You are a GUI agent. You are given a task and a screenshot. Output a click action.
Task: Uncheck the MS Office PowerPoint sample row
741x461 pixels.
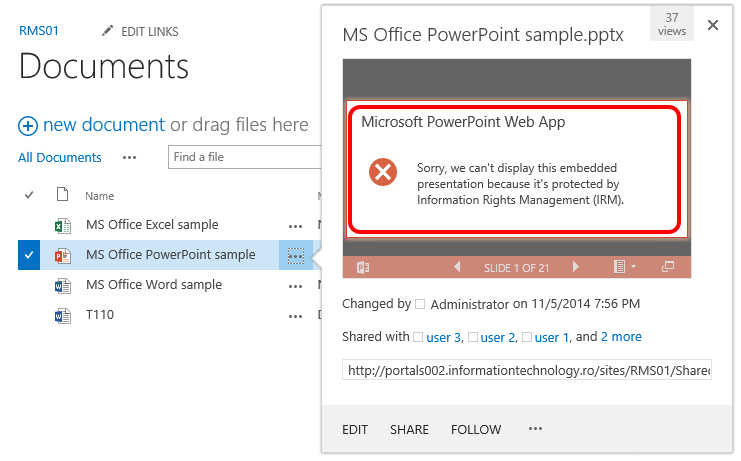click(x=29, y=255)
